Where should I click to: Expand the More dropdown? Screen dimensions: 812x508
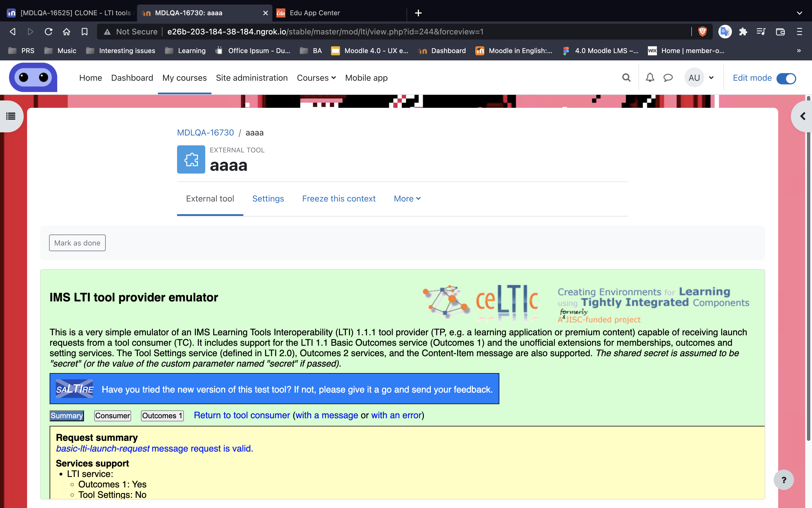pyautogui.click(x=407, y=199)
